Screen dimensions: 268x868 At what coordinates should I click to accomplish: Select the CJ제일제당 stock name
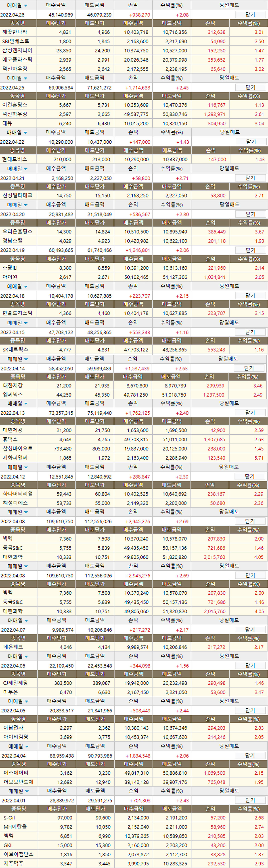(x=16, y=683)
